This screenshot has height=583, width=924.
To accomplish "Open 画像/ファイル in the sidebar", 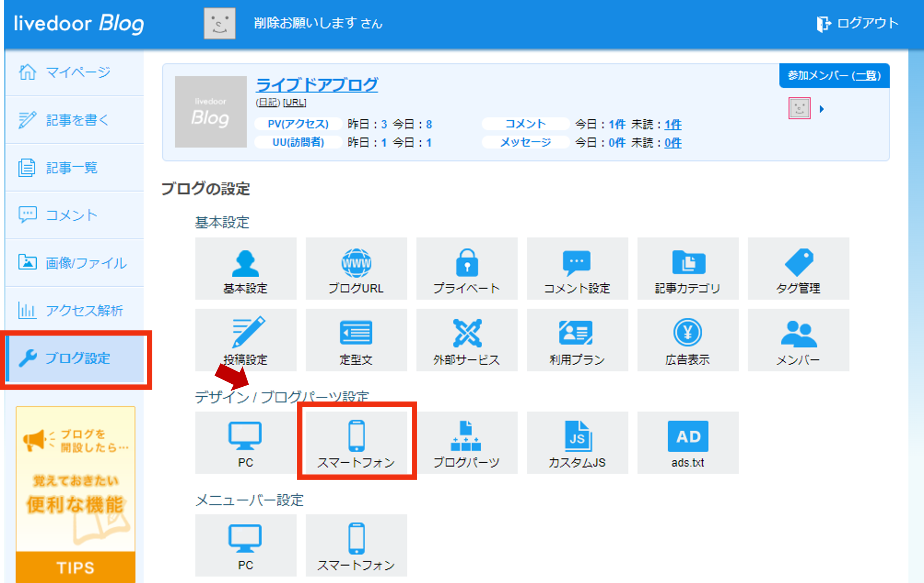I will (x=75, y=263).
